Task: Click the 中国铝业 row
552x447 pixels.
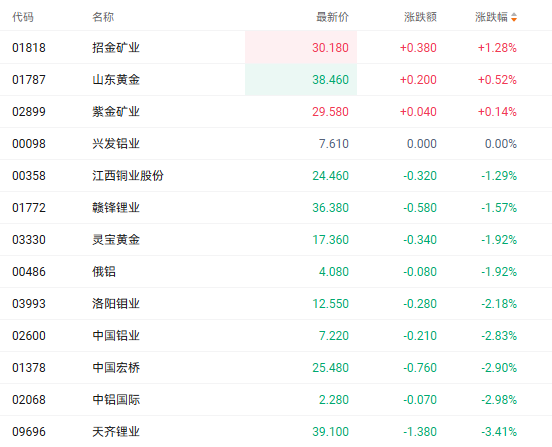Action: point(276,336)
